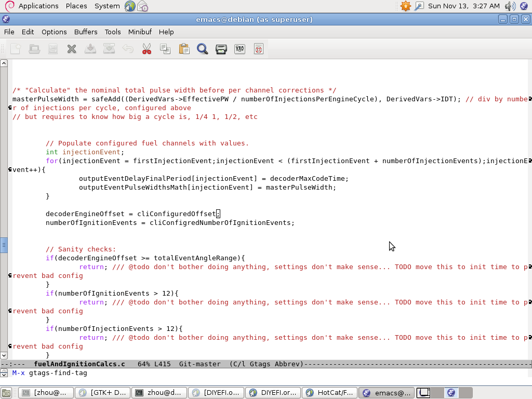This screenshot has width=532, height=399.
Task: Switch to the HotCat taskbar window
Action: click(330, 393)
